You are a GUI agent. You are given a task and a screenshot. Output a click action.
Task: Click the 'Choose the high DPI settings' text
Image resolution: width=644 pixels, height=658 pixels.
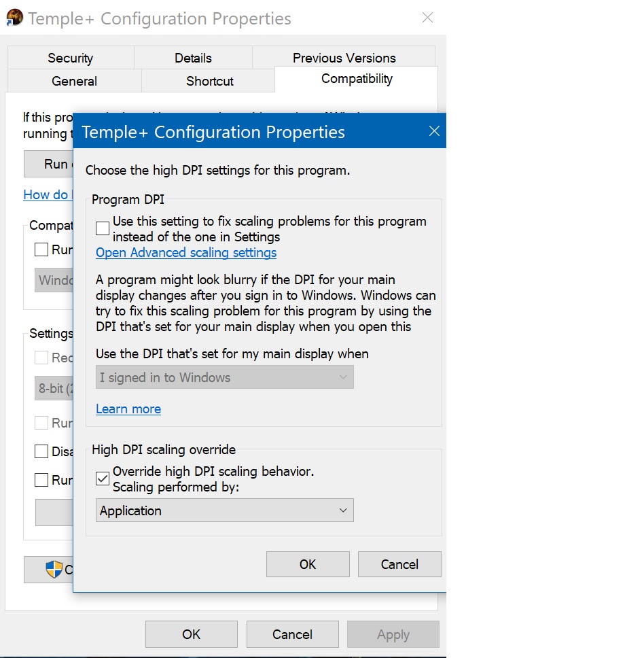pyautogui.click(x=217, y=171)
